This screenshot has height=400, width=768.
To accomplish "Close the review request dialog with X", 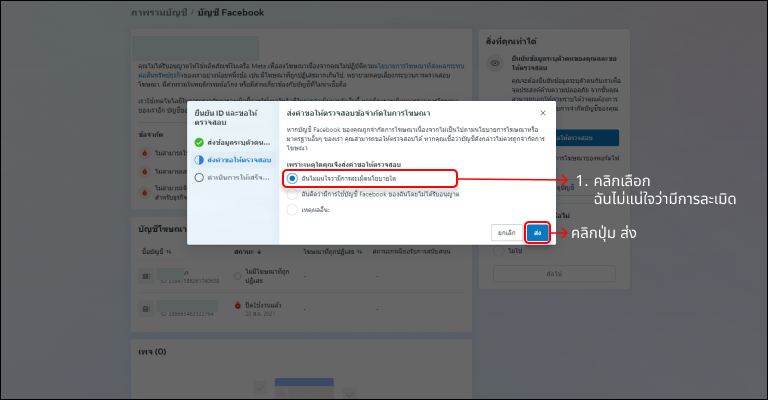I will coord(543,113).
